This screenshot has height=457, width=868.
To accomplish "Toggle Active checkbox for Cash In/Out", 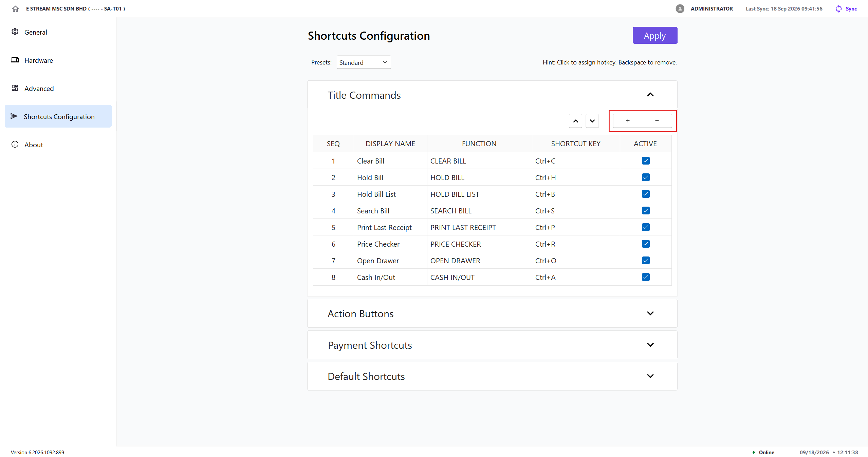I will 645,277.
